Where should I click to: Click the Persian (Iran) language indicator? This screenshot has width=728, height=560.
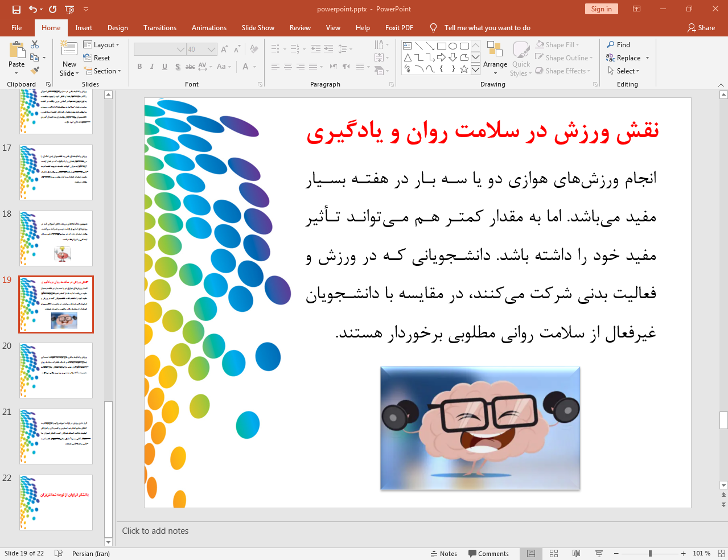pyautogui.click(x=91, y=554)
